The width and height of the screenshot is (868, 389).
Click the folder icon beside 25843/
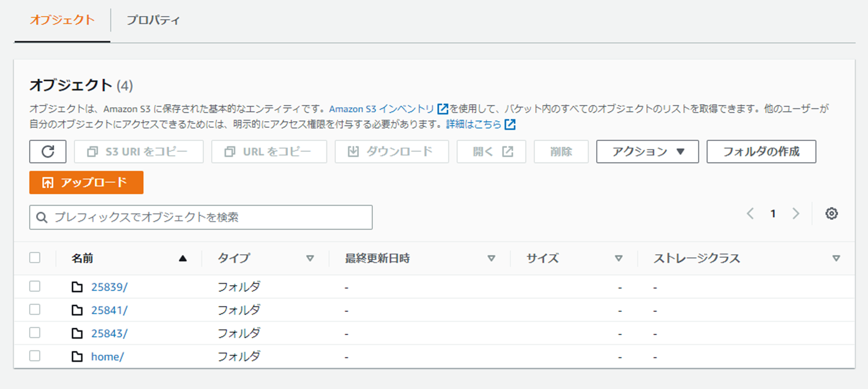[x=77, y=333]
